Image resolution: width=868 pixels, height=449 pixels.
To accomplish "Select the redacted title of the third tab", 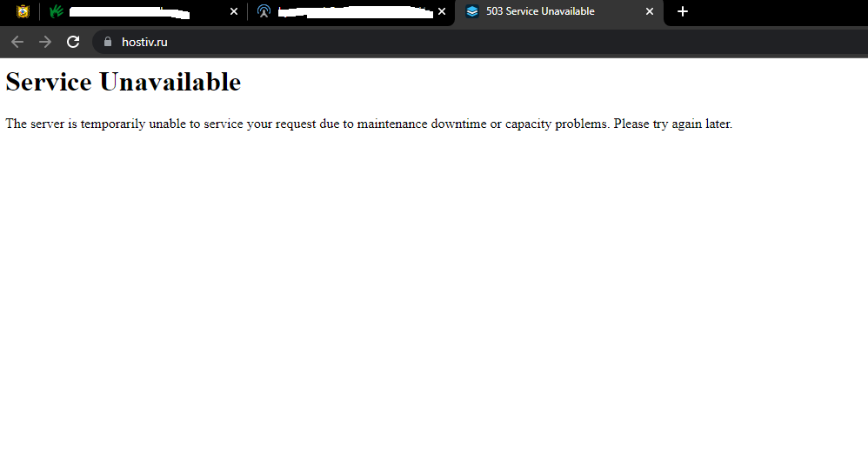I will [x=355, y=12].
